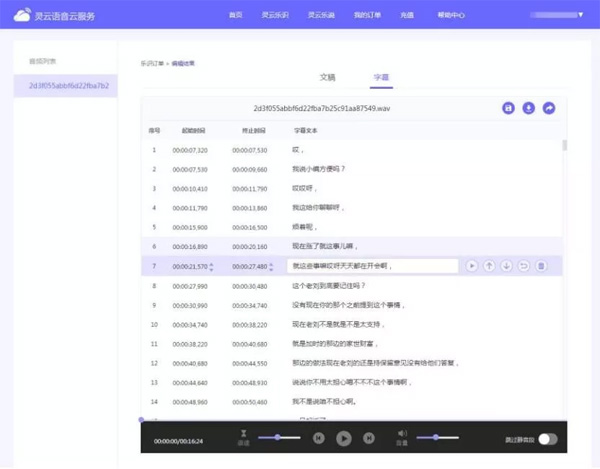Click the volume slider in player bar
Image resolution: width=600 pixels, height=469 pixels.
[437, 437]
